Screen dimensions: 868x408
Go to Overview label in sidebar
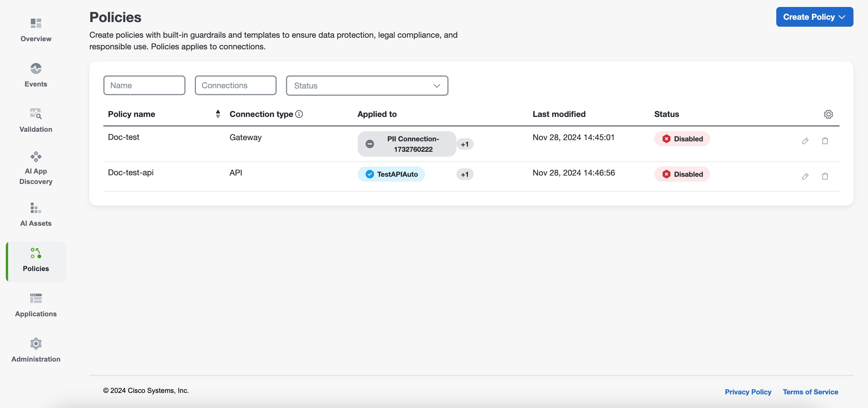(x=36, y=39)
